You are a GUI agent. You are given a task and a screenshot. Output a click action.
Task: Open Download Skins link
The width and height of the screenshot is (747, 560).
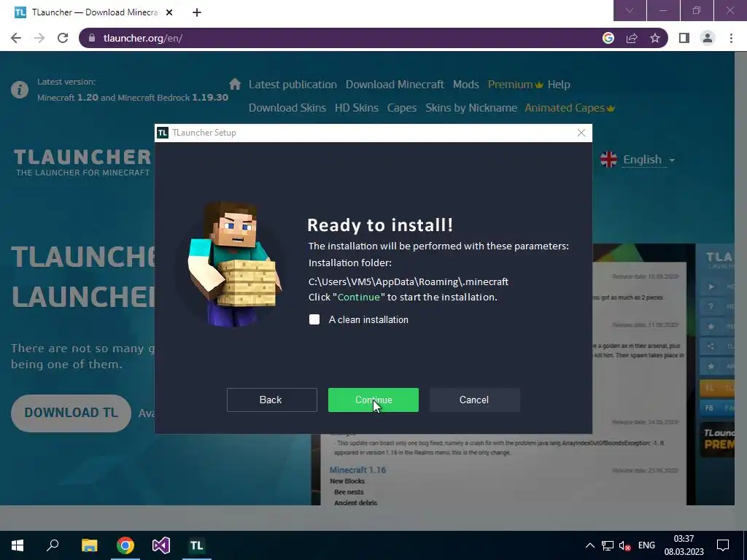point(287,108)
